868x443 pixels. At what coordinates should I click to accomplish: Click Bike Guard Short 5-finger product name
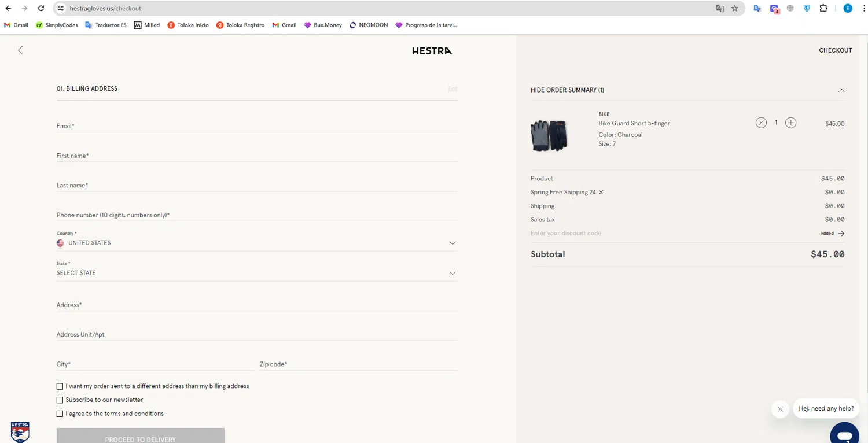pyautogui.click(x=634, y=124)
